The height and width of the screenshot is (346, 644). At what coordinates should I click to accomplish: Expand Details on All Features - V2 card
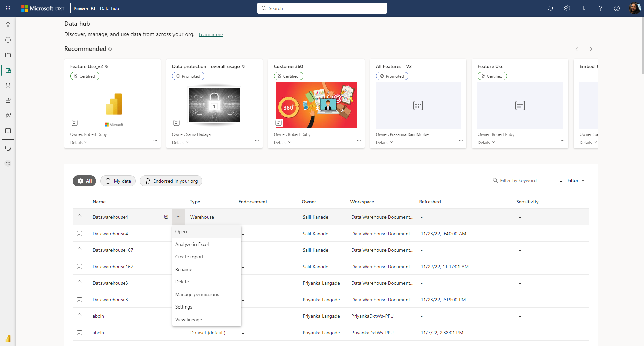384,143
